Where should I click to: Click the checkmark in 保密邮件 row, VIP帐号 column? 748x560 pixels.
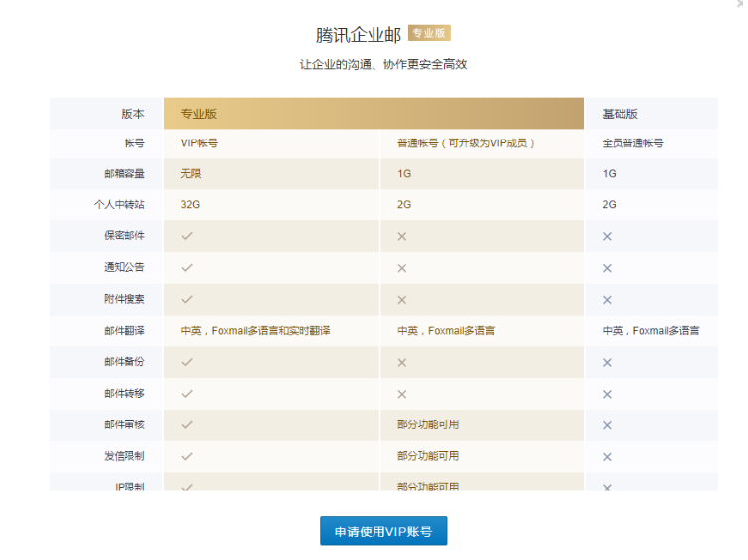click(187, 236)
